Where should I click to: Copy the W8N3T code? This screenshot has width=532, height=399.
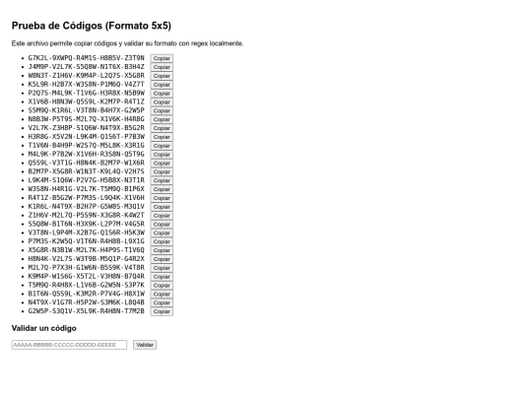(162, 76)
